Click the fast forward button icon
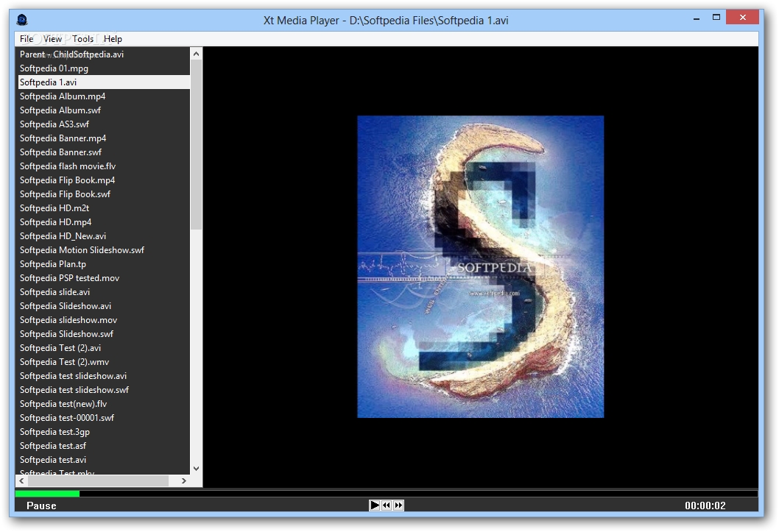This screenshot has height=532, width=779. click(x=398, y=506)
